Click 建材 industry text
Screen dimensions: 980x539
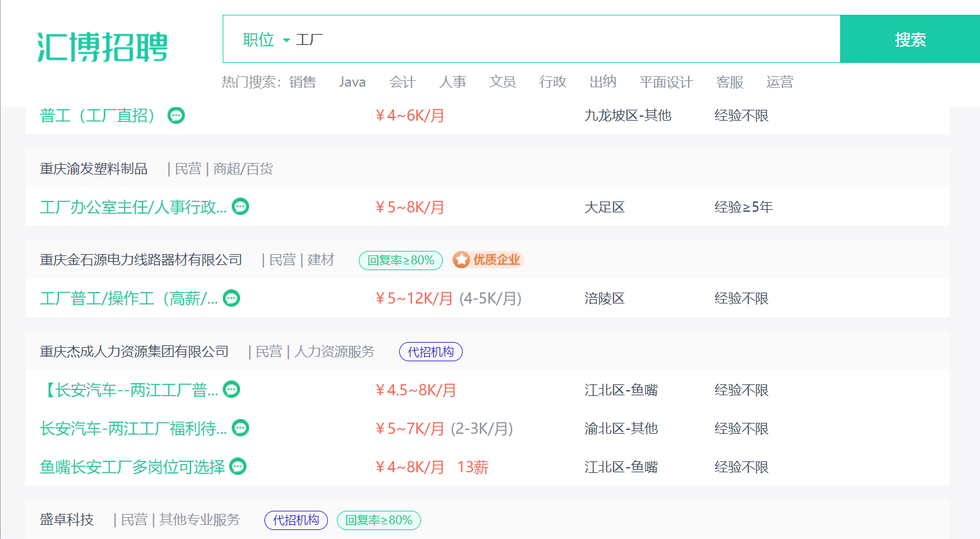tap(321, 260)
